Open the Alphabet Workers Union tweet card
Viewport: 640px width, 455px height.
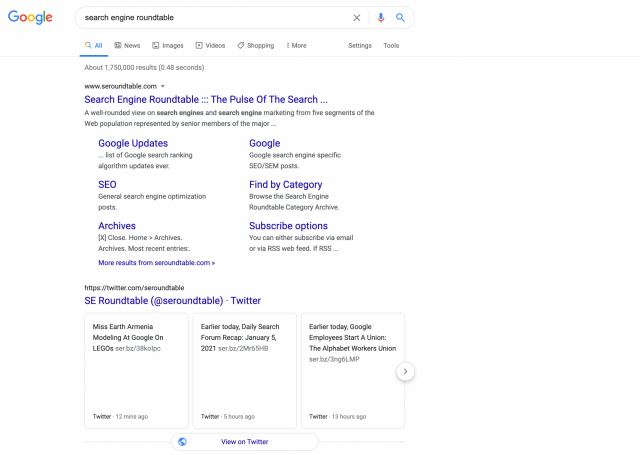(x=353, y=371)
